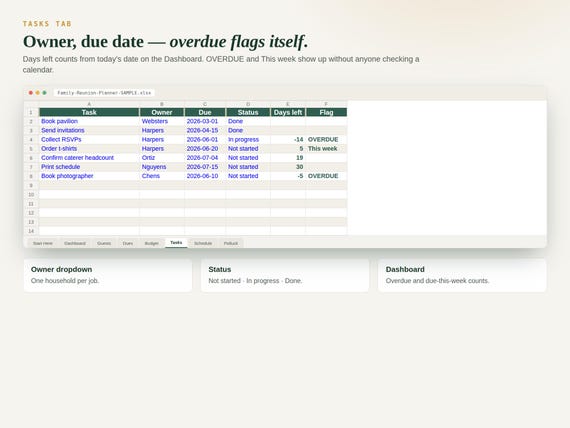Screen dimensions: 570x428
Task: Click the 'This week' flag cell
Action: tap(326, 148)
